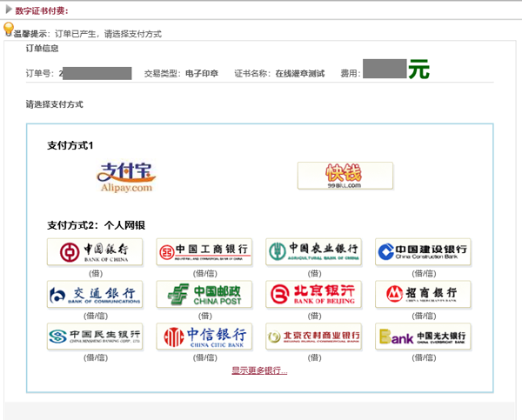This screenshot has width=522, height=420.
Task: Click (借) label under Bank of Beijing
Action: click(x=314, y=316)
